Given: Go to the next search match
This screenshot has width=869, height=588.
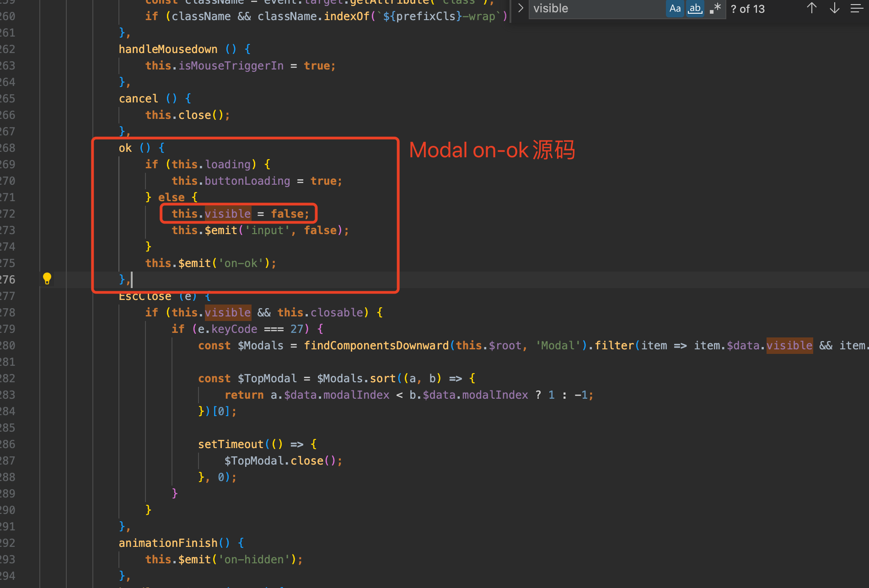Looking at the screenshot, I should pyautogui.click(x=834, y=8).
